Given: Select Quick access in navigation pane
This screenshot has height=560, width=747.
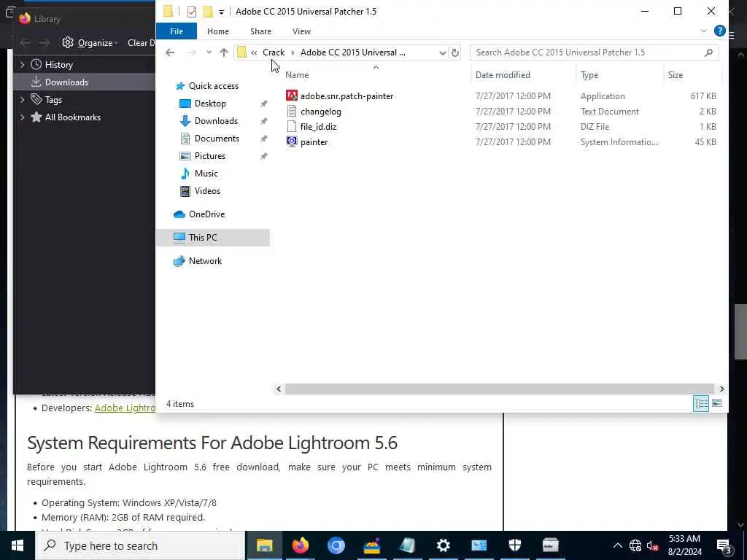Looking at the screenshot, I should coord(213,86).
